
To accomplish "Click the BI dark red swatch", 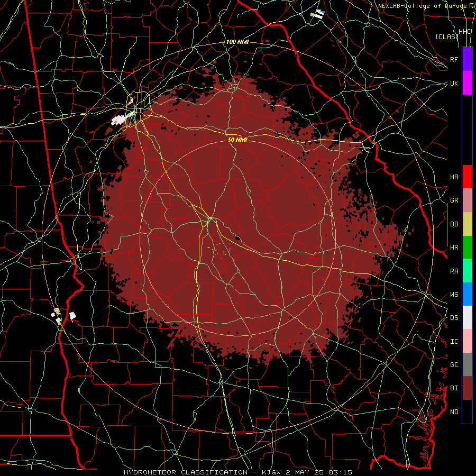I will [467, 388].
